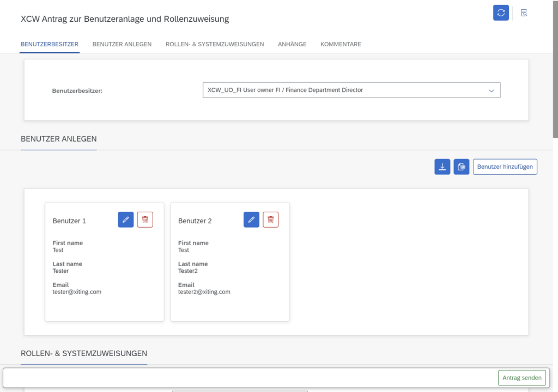This screenshot has height=392, width=558.
Task: Click the Benutzerbesitzer: field label
Action: (x=77, y=91)
